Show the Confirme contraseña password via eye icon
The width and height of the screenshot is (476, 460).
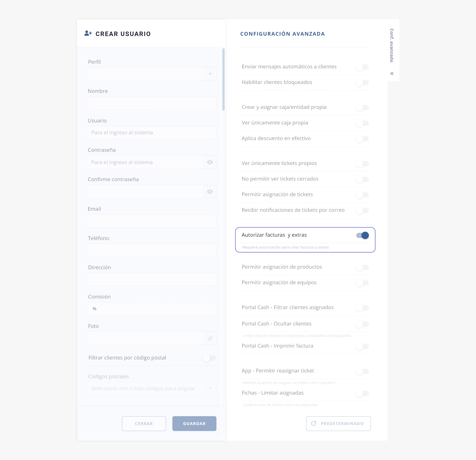[210, 192]
